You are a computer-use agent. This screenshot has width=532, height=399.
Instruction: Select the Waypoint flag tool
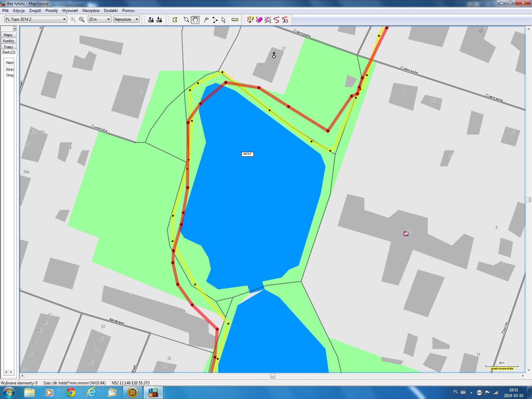coord(206,20)
